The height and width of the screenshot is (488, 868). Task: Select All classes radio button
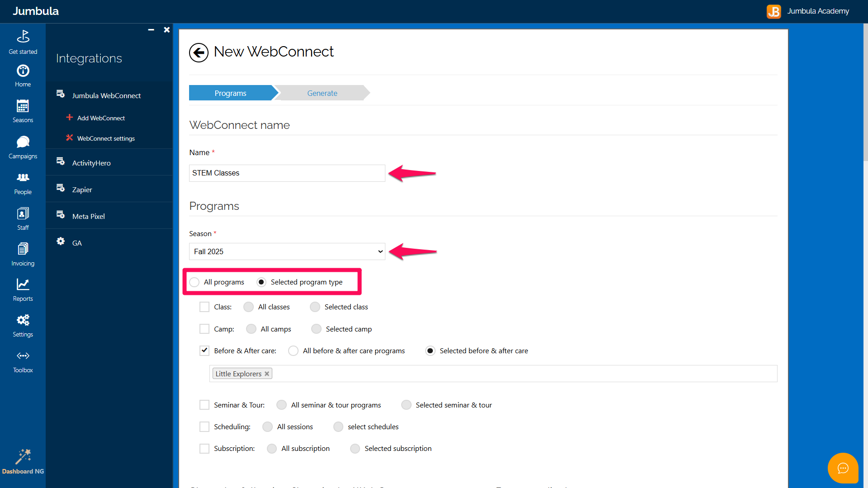pos(249,307)
